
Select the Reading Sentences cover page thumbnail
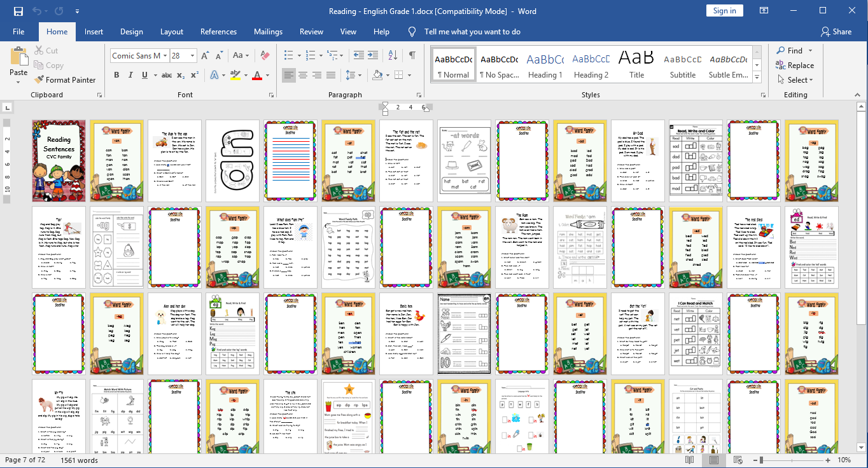tap(59, 161)
